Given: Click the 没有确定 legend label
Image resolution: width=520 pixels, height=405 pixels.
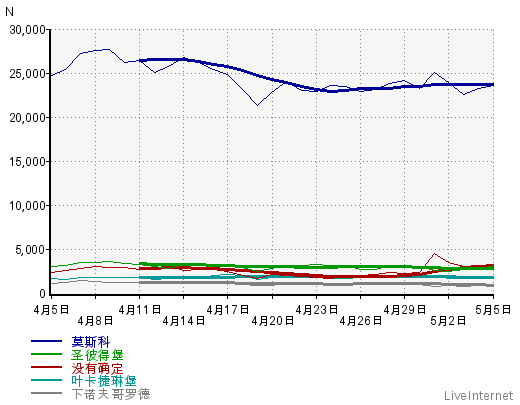Looking at the screenshot, I should pos(97,368).
